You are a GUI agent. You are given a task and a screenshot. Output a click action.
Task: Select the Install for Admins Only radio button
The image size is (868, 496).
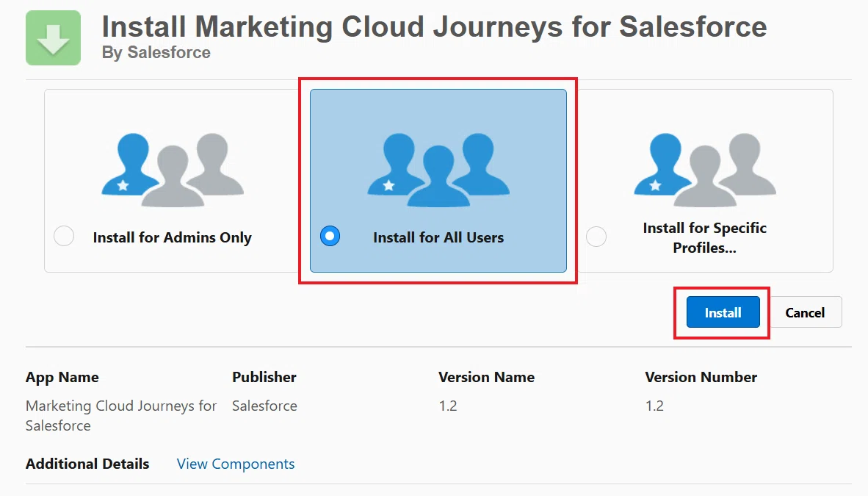click(64, 236)
